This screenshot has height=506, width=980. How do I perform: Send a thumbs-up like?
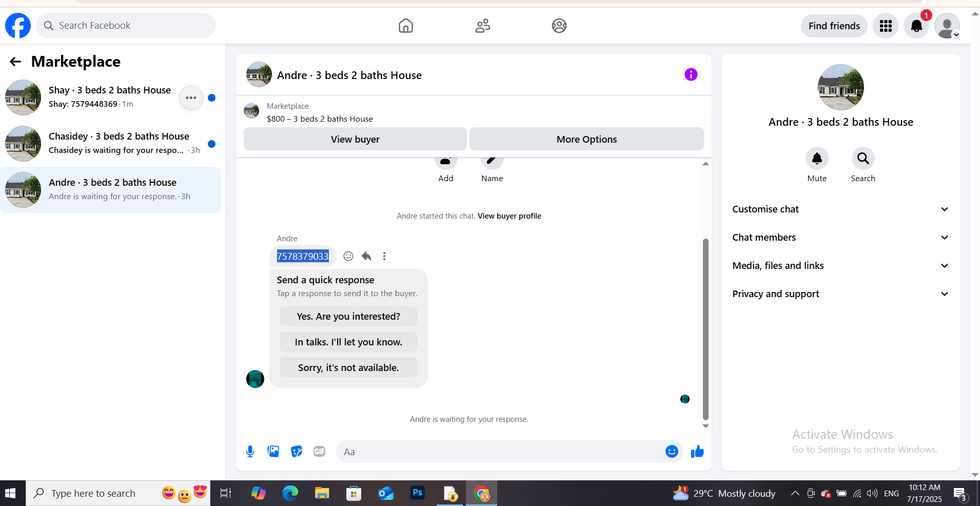tap(697, 452)
